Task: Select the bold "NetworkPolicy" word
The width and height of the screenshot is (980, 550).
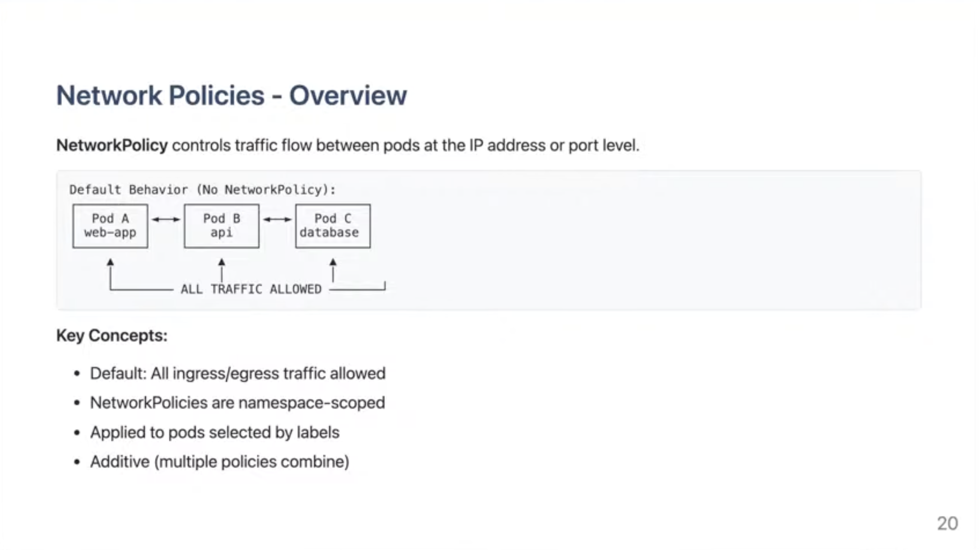Action: click(112, 145)
